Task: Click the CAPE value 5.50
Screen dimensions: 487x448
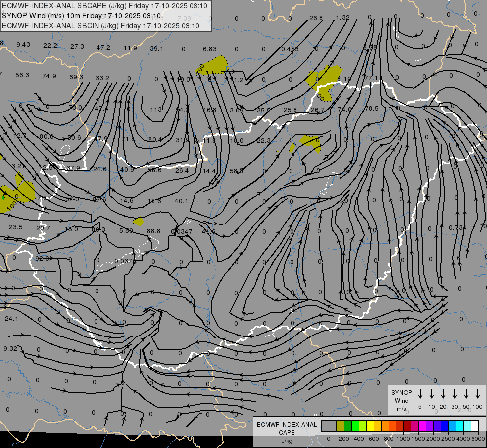Action: click(126, 230)
